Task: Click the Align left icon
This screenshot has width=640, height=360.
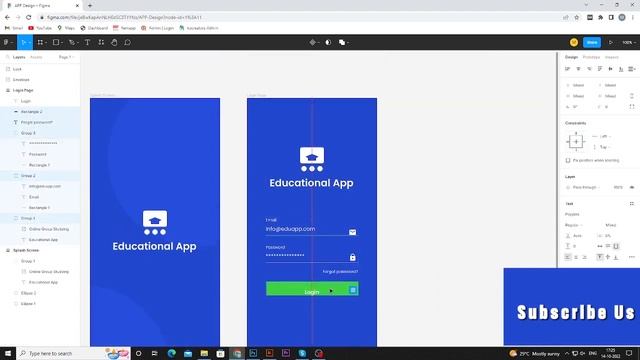Action: point(567,69)
